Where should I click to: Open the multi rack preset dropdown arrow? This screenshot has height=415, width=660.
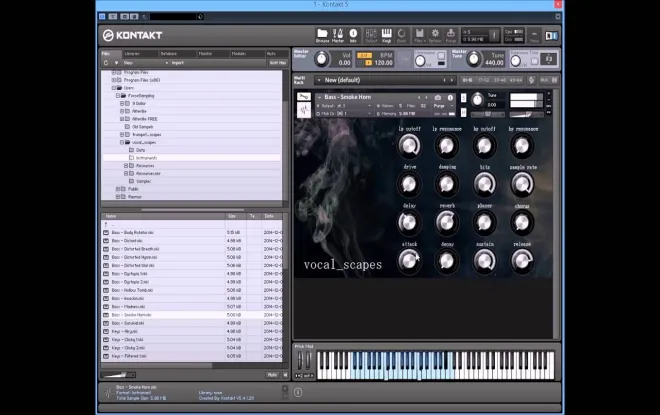(x=319, y=80)
